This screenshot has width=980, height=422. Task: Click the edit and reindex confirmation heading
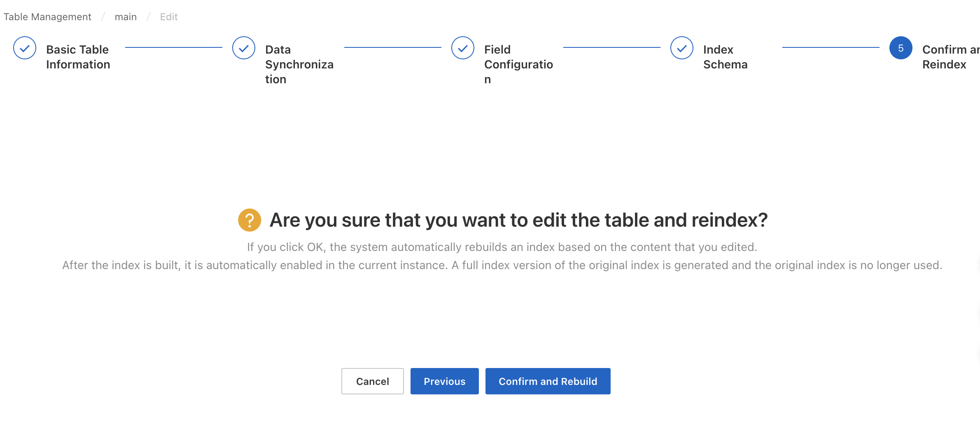518,220
